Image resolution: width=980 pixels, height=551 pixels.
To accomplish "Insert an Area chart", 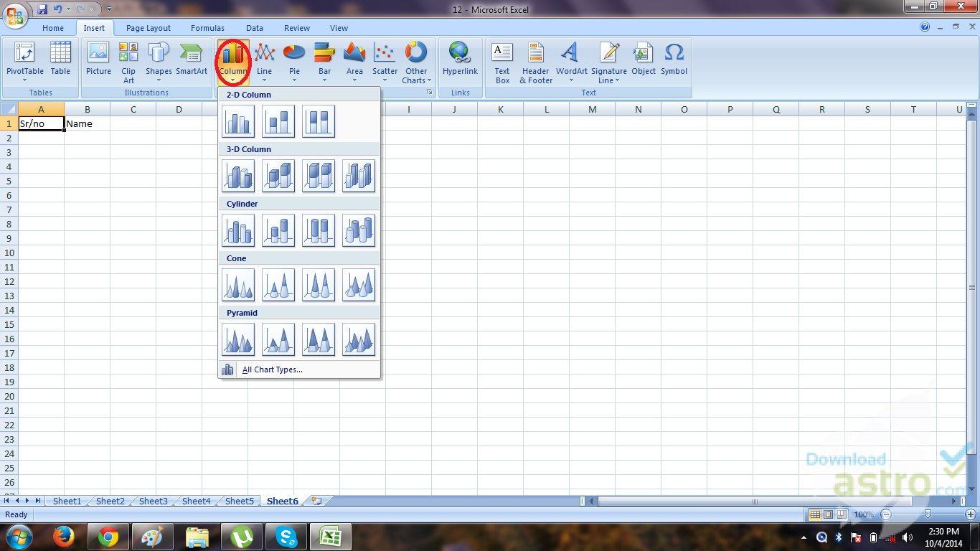I will pos(354,61).
